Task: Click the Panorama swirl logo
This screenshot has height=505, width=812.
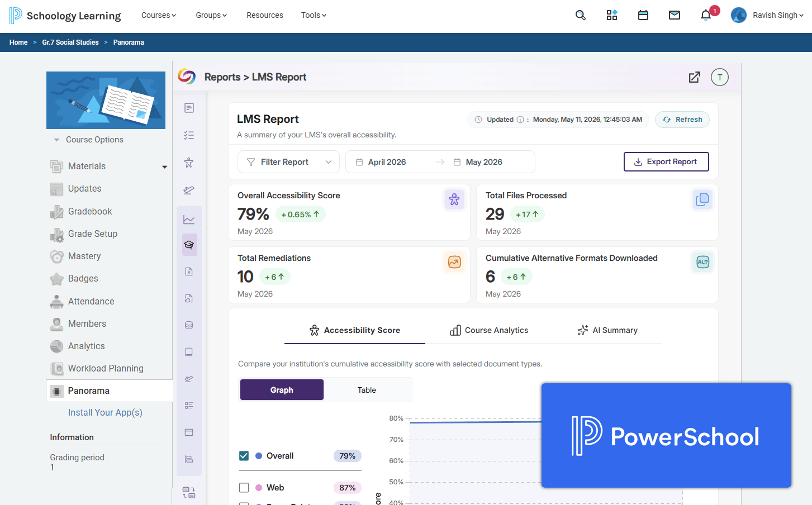Action: coord(187,77)
